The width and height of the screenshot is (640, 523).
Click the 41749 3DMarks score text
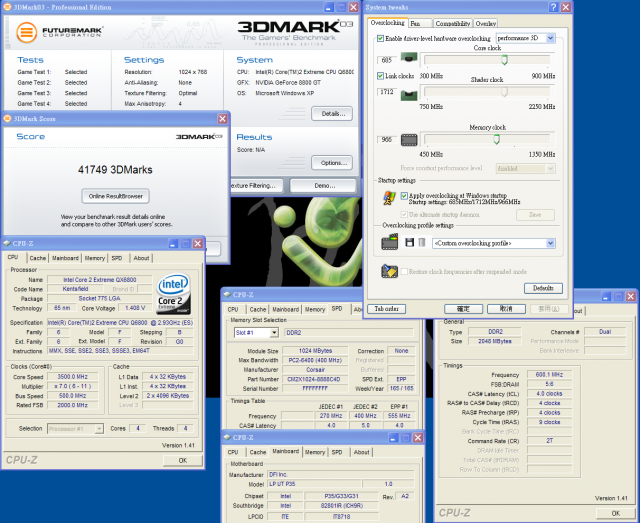(x=115, y=170)
